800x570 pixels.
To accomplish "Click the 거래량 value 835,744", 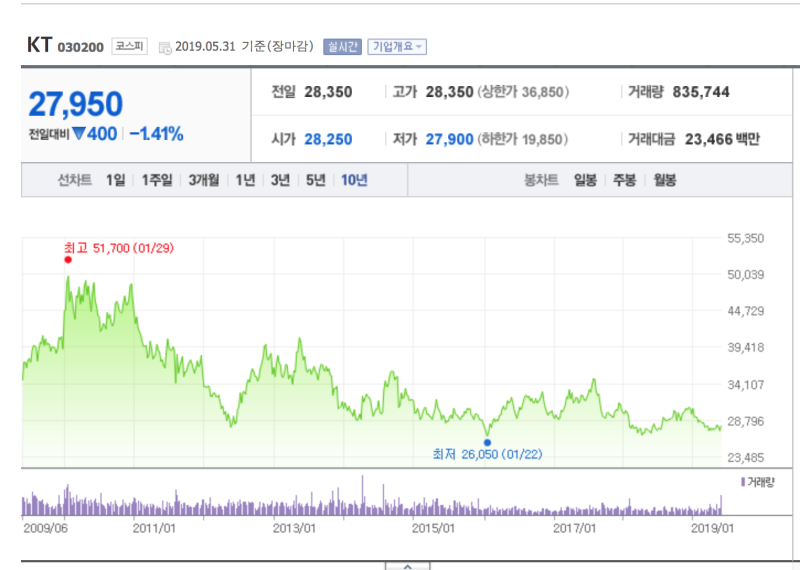I will pyautogui.click(x=701, y=92).
